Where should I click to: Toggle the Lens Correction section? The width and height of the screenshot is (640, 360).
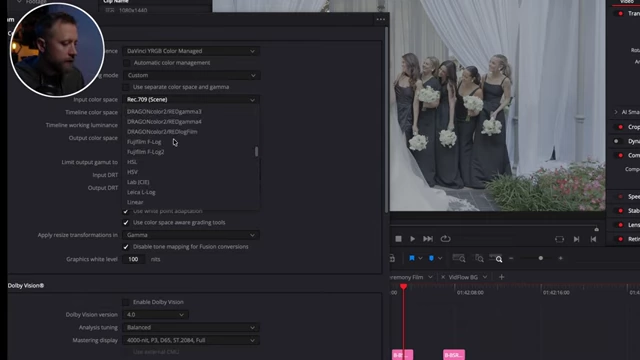click(x=620, y=225)
